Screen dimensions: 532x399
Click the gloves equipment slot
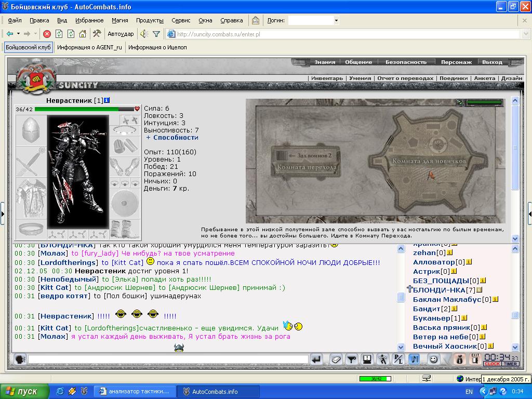coord(125,166)
